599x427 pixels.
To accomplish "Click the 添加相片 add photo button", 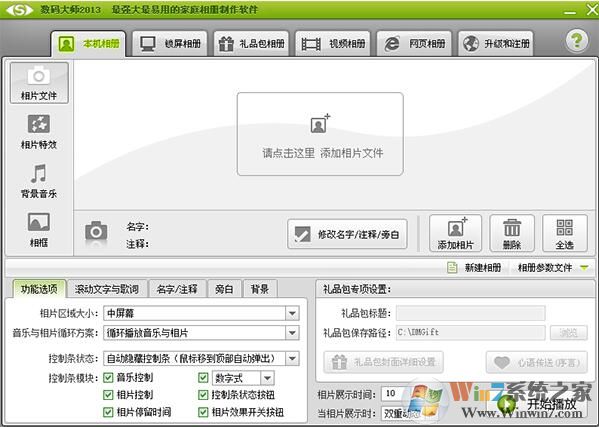I will [x=455, y=233].
